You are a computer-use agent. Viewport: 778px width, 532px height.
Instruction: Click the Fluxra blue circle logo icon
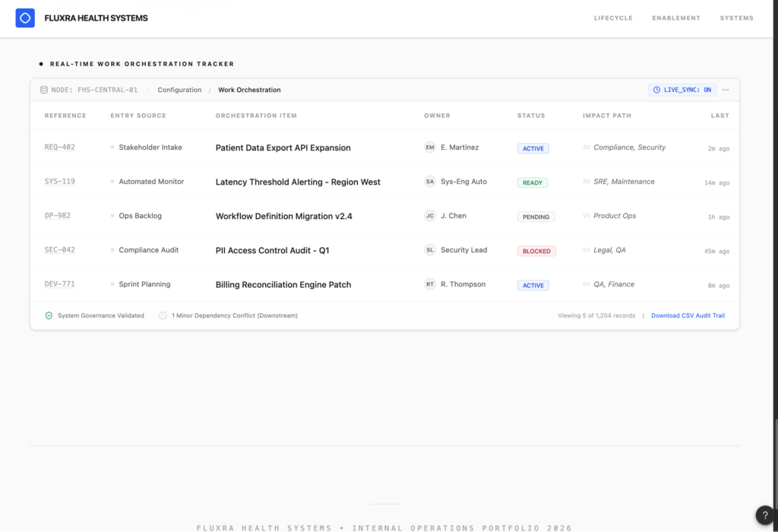tap(25, 18)
